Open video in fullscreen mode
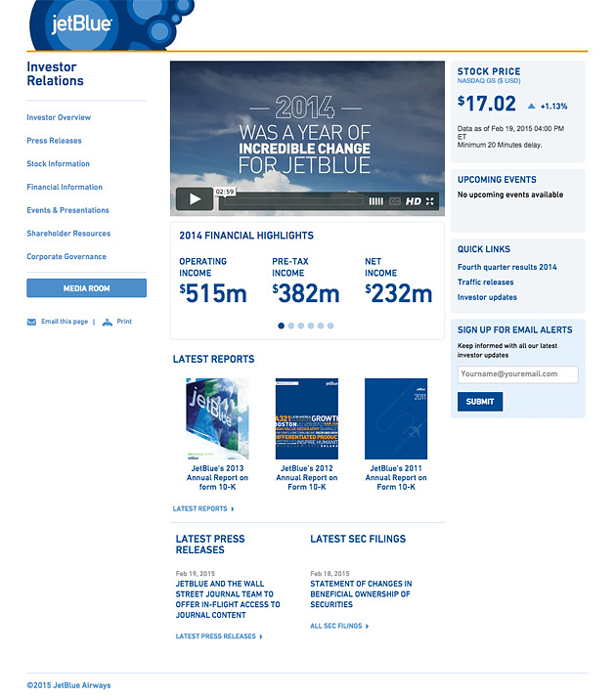Screen dimensions: 616x699 (429, 201)
